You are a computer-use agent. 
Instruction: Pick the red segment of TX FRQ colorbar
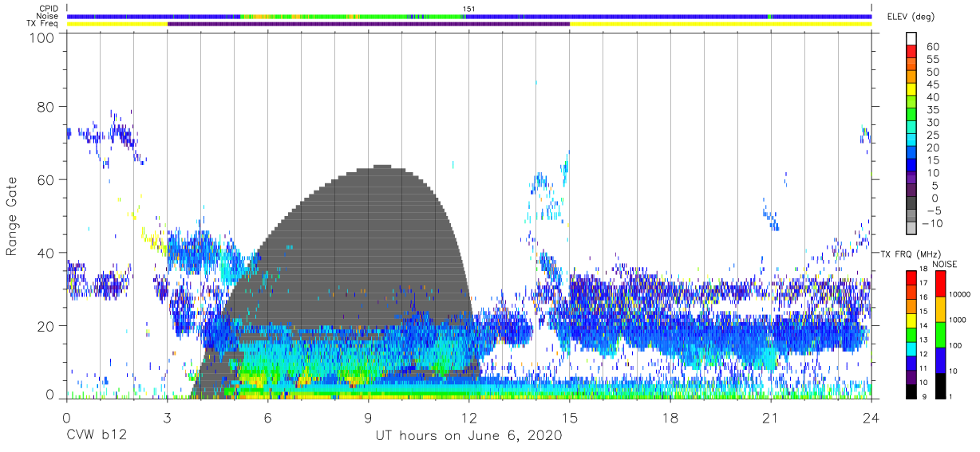[x=911, y=278]
